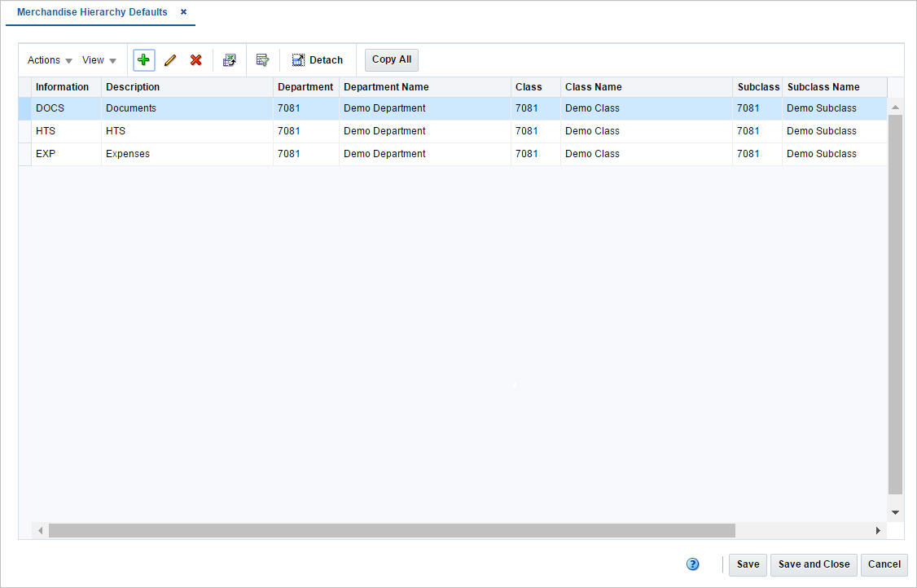Viewport: 917px width, 588px height.
Task: Click the Class column header
Action: pyautogui.click(x=536, y=87)
